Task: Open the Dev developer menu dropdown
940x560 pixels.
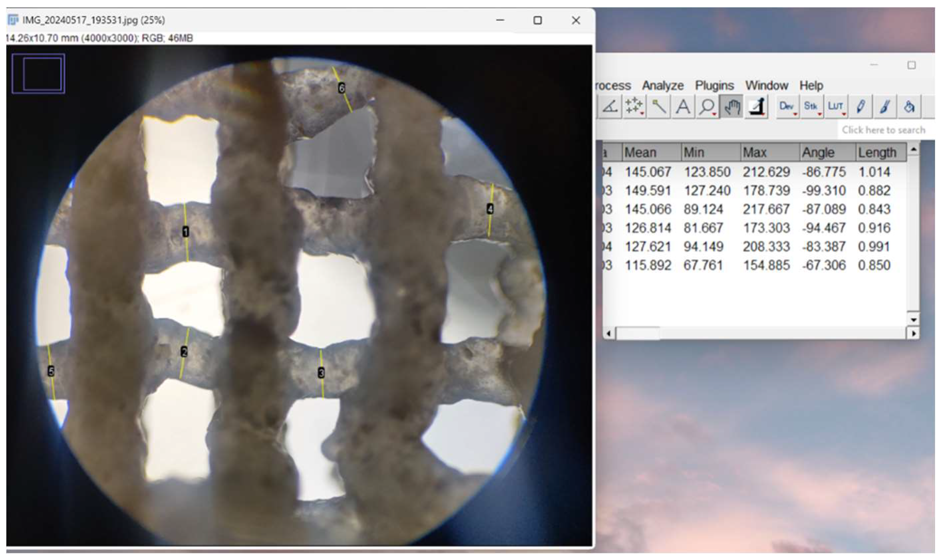Action: pos(787,107)
